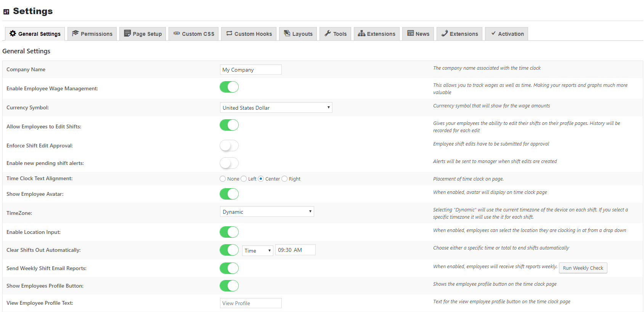Screen dimensions: 644x312
Task: Click the Custom Hooks retweet icon
Action: pyautogui.click(x=229, y=34)
